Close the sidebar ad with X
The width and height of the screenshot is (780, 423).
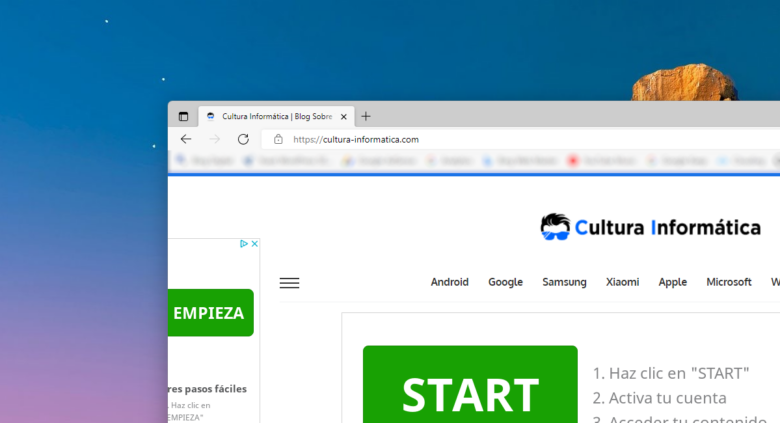tap(255, 243)
